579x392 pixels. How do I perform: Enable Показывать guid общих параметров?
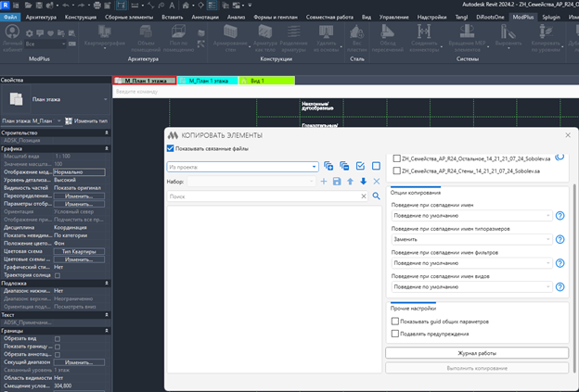(395, 322)
